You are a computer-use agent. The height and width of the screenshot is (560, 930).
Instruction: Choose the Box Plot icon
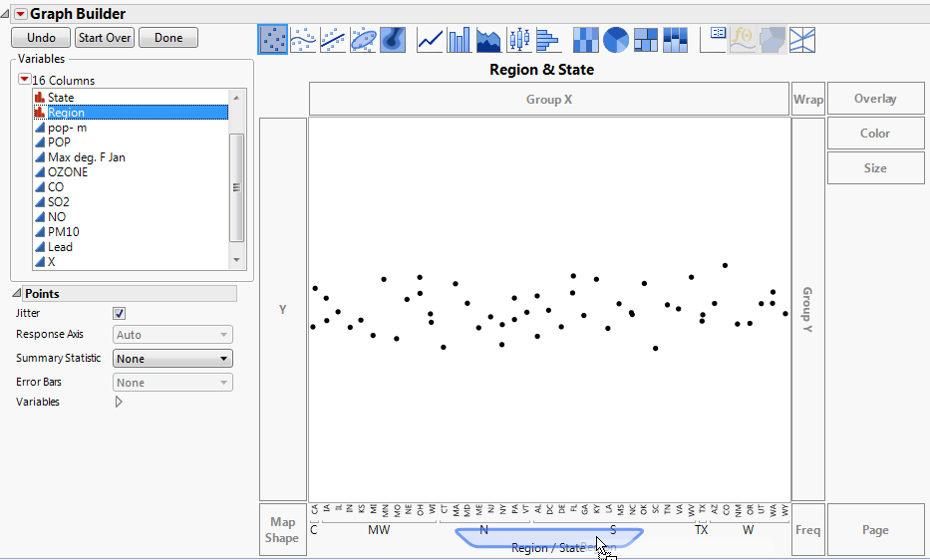coord(518,39)
